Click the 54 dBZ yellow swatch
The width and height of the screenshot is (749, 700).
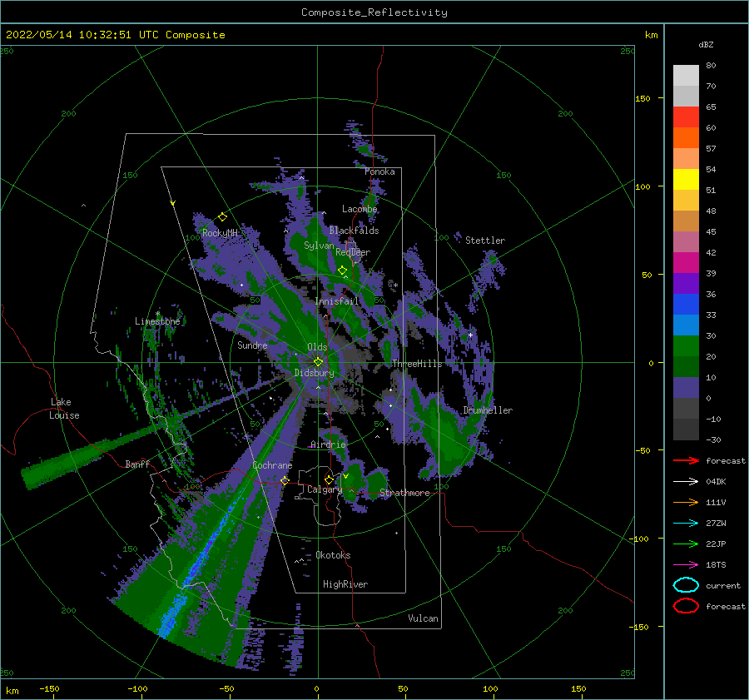[686, 179]
